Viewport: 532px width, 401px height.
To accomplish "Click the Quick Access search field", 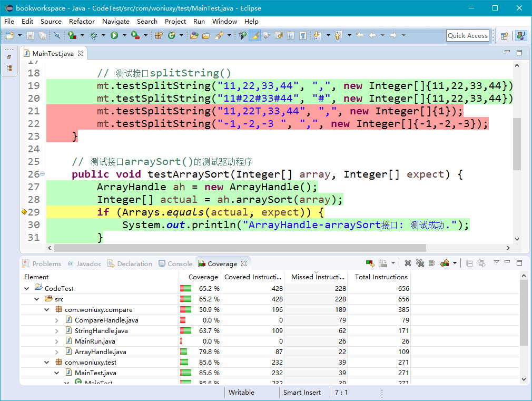I will [x=467, y=35].
